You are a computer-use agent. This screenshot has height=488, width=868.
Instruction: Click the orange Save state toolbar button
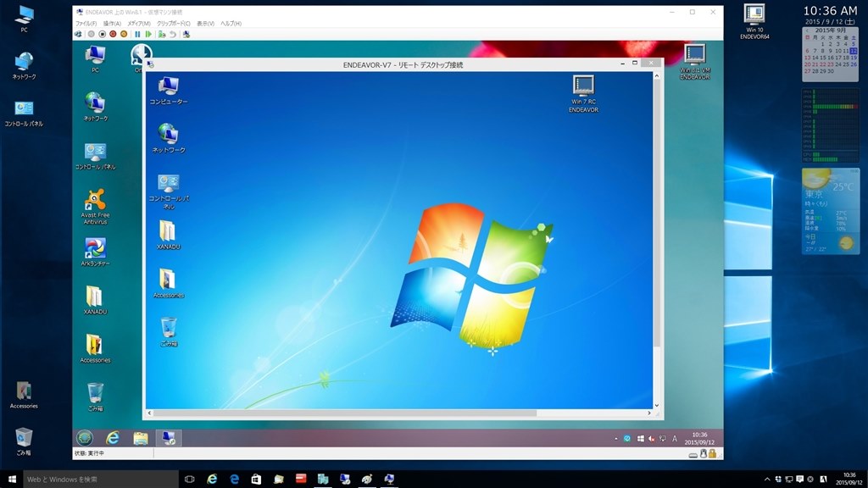tap(124, 34)
